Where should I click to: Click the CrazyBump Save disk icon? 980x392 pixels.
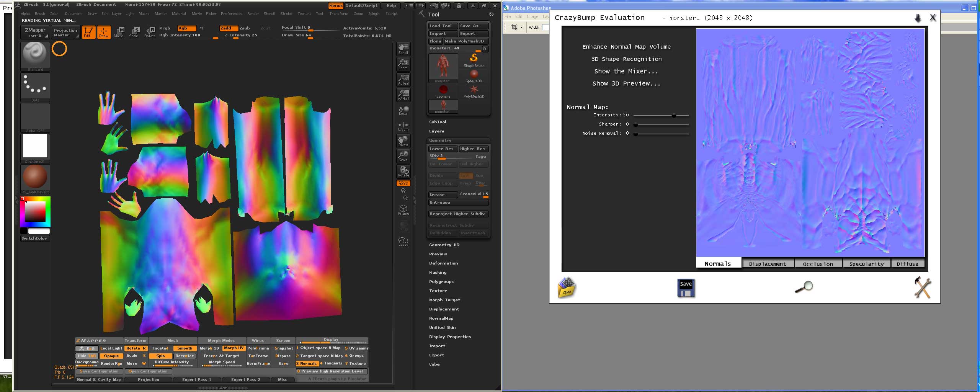[x=686, y=288]
